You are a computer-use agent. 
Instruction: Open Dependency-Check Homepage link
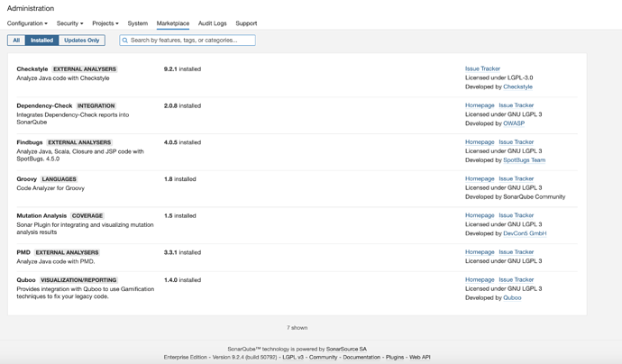tap(480, 105)
